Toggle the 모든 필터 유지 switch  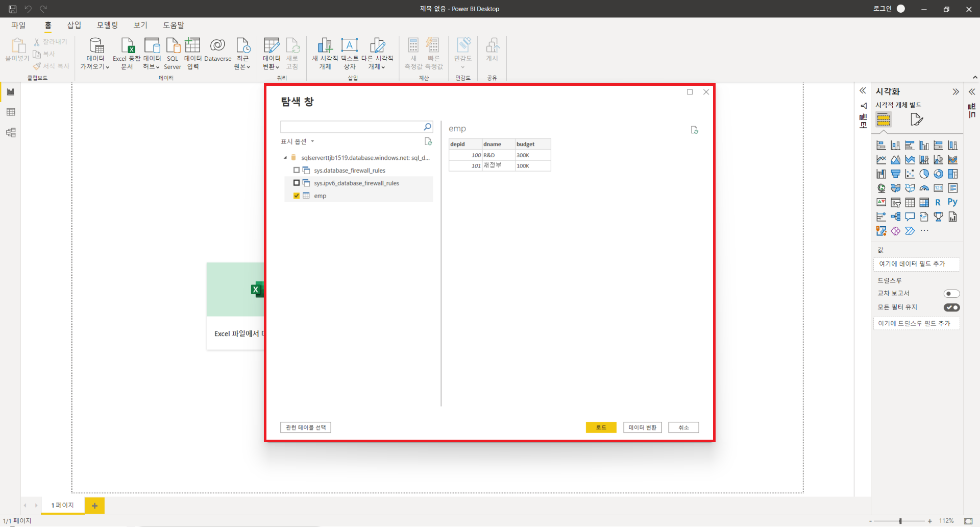pos(952,307)
